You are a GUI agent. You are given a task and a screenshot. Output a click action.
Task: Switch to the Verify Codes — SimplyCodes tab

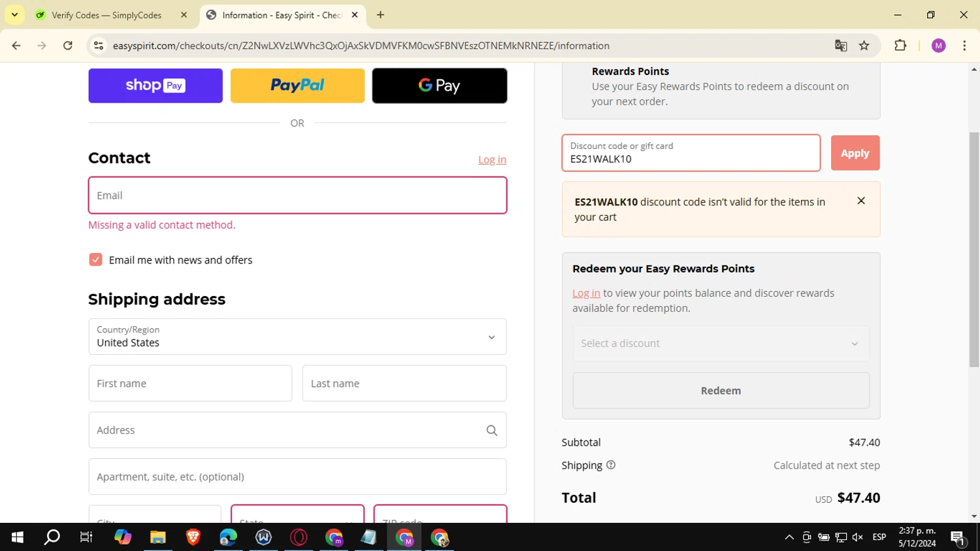point(107,15)
